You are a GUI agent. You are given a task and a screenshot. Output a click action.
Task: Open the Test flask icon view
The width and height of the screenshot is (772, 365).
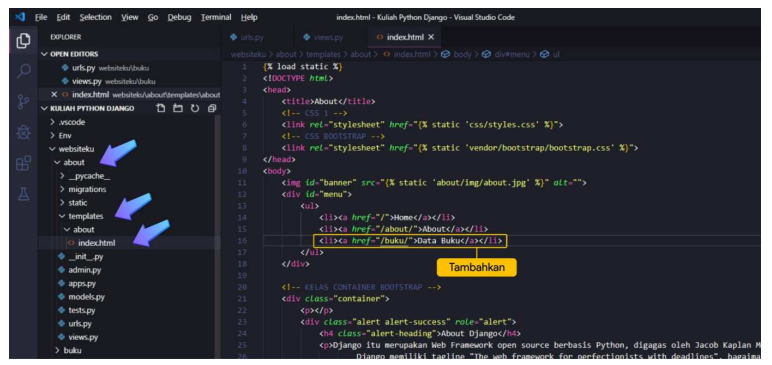point(23,194)
